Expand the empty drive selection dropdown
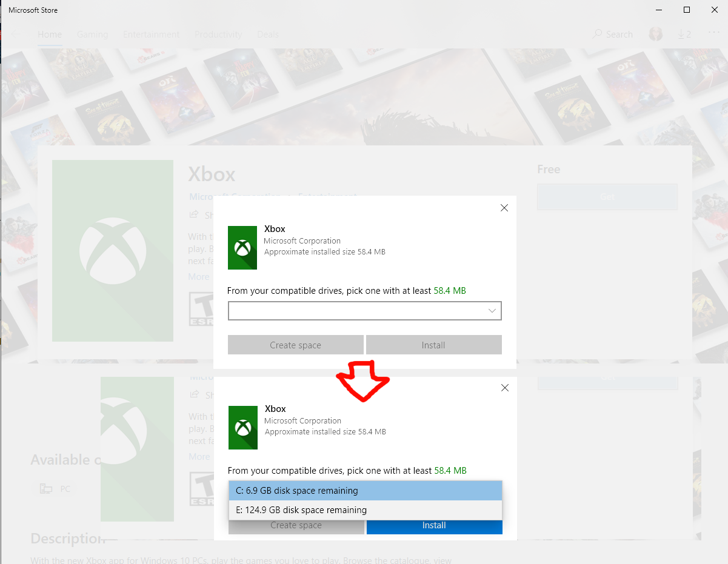728x564 pixels. (x=365, y=311)
